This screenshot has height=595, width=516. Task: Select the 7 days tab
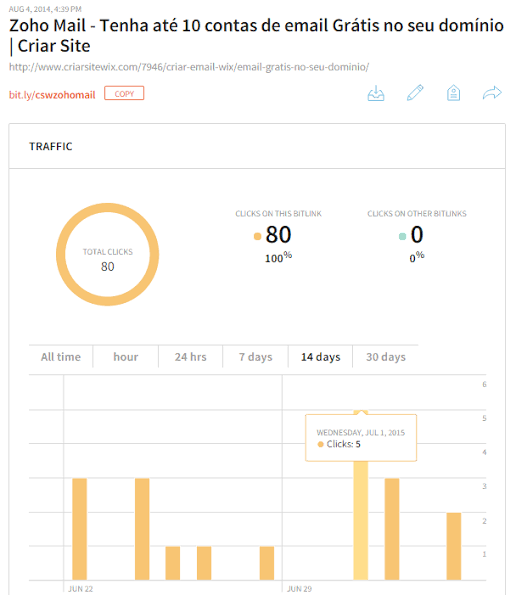click(x=255, y=357)
